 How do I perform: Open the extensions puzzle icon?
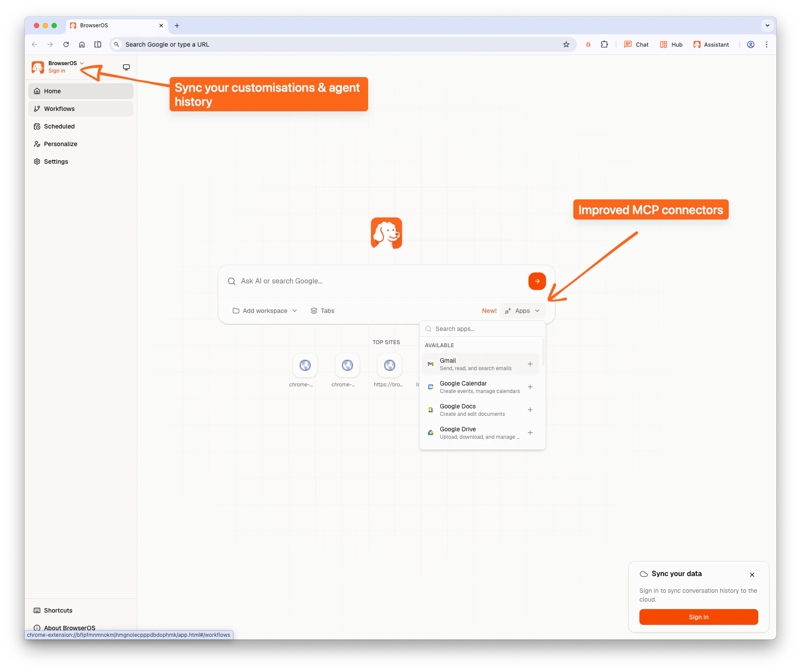[x=604, y=44]
